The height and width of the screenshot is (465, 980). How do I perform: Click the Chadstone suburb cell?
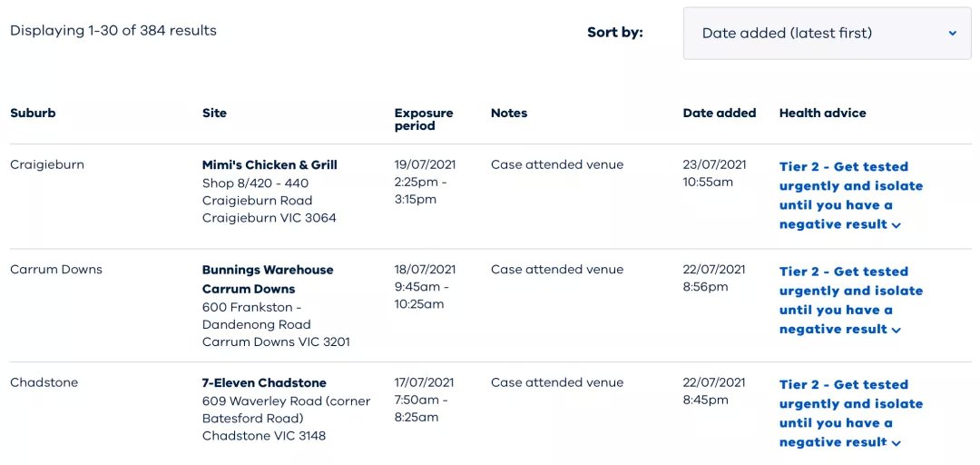(x=44, y=382)
